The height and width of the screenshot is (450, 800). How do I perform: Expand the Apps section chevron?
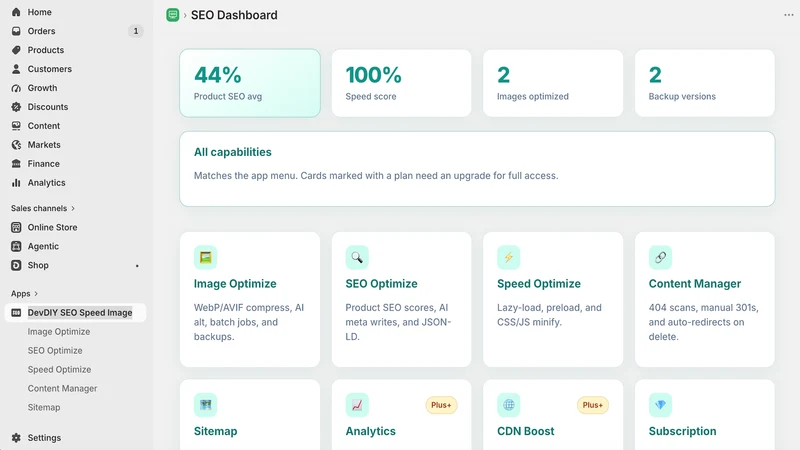[36, 294]
